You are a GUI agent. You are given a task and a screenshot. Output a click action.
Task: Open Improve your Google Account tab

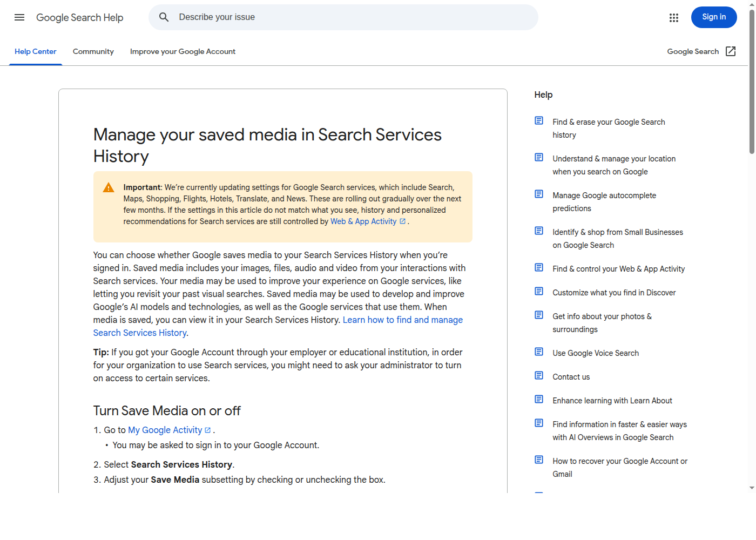pos(183,52)
